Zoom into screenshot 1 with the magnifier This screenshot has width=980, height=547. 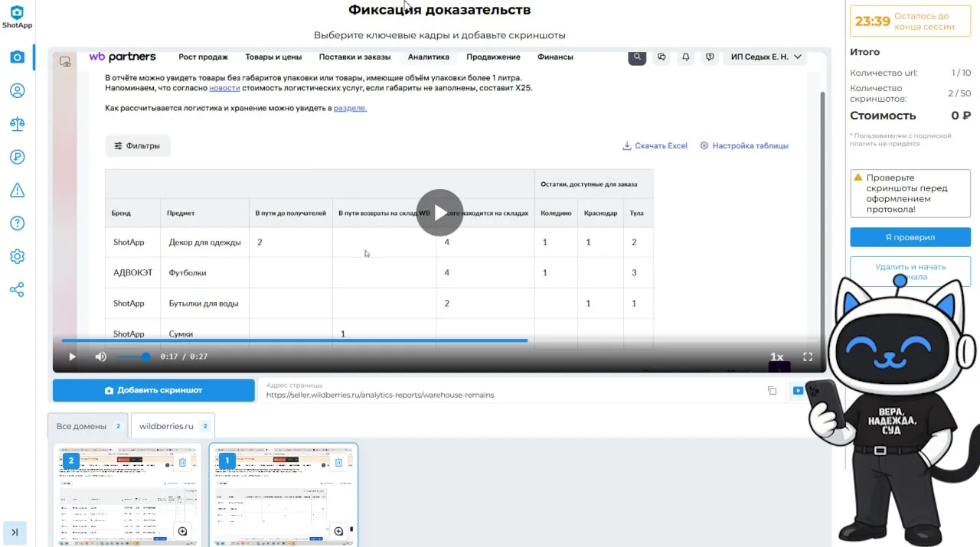(338, 531)
